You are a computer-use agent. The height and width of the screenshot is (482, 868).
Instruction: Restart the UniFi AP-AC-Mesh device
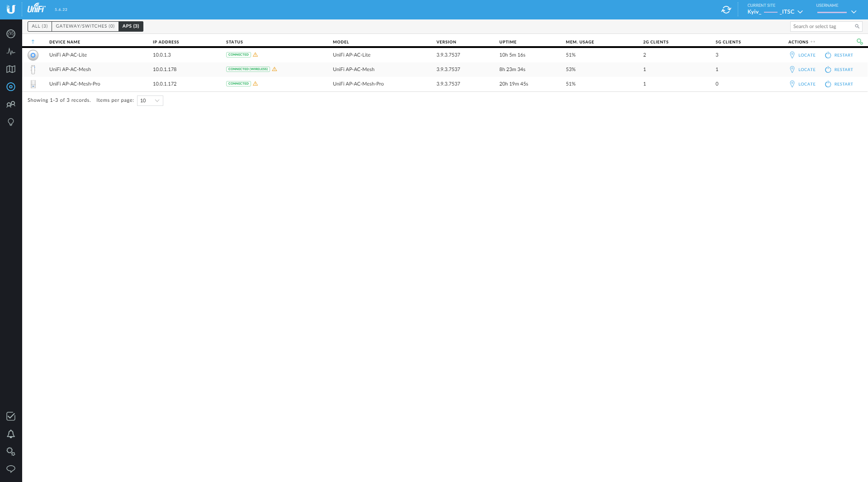point(839,70)
